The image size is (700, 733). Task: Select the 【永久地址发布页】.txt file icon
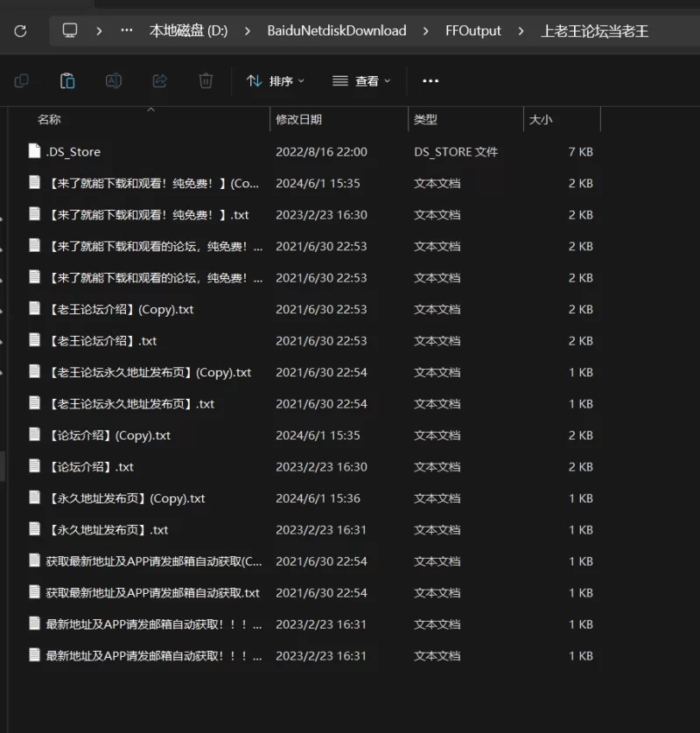coord(35,530)
